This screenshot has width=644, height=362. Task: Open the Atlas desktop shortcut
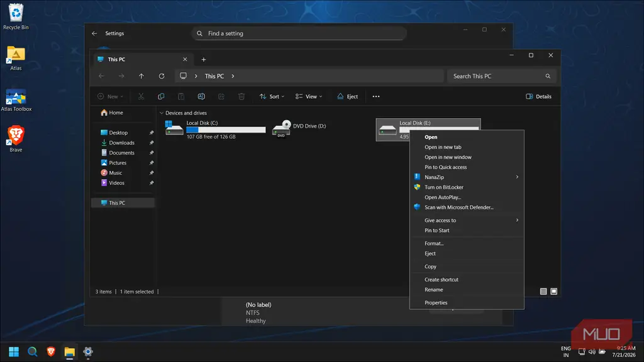16,58
